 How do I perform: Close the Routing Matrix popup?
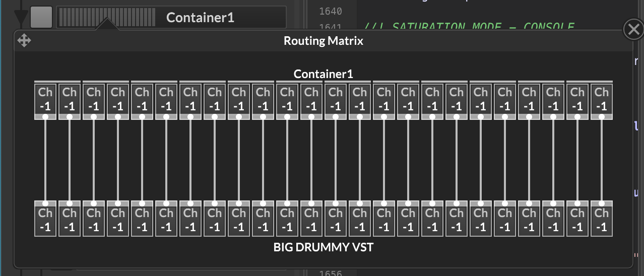pos(633,30)
